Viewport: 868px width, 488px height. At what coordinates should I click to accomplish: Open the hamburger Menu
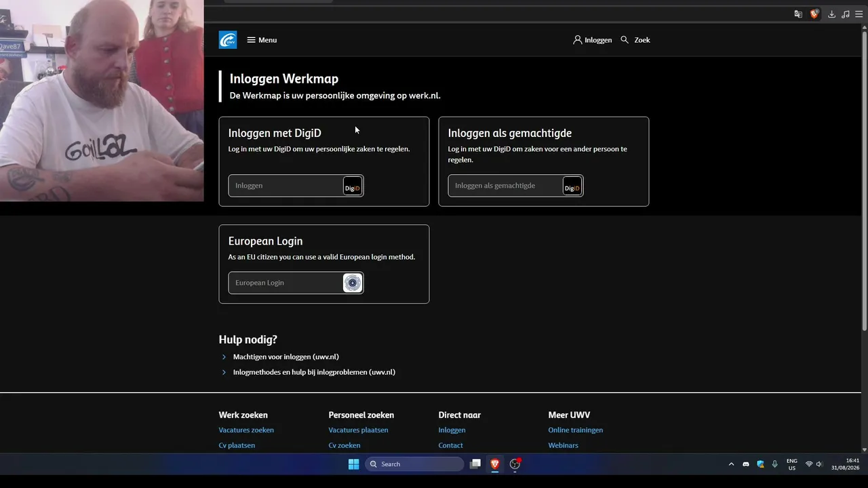262,40
